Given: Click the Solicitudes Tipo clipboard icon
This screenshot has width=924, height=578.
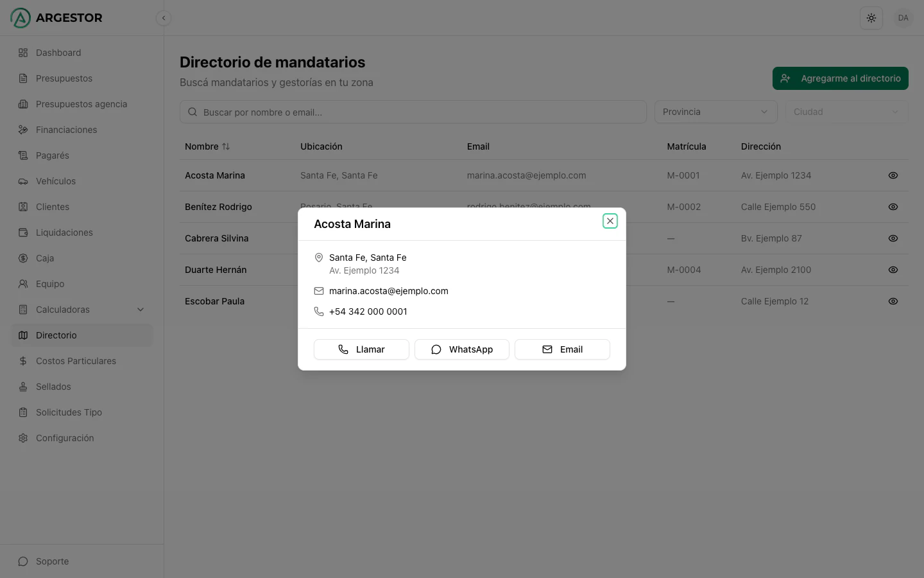Looking at the screenshot, I should tap(23, 412).
